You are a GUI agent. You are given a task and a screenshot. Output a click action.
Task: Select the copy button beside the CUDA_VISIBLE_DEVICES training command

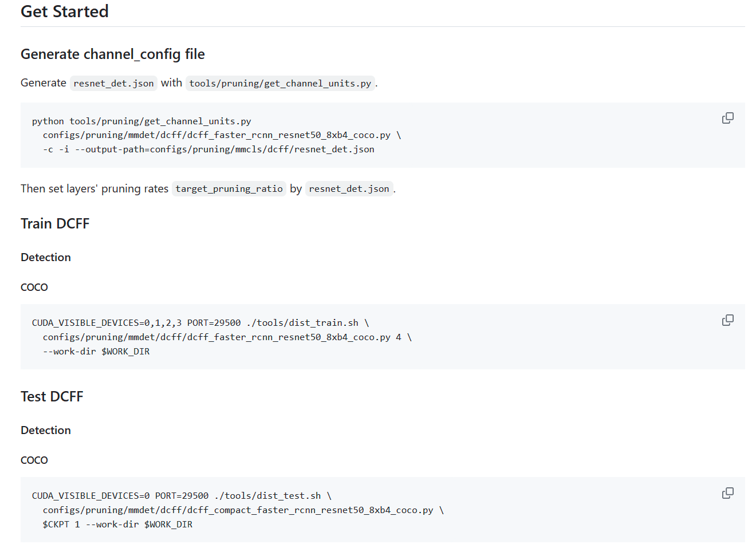coord(727,320)
